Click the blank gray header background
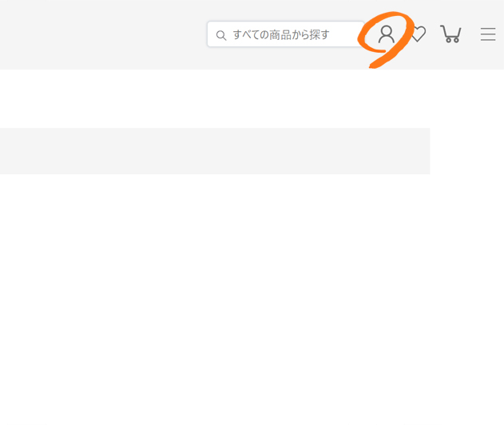504x425 pixels. point(103,34)
